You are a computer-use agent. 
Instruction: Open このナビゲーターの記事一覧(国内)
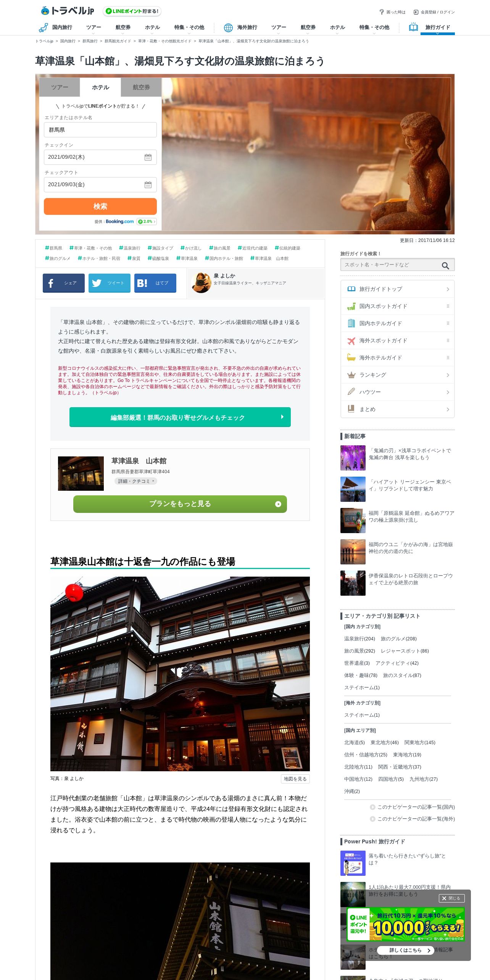pos(412,807)
